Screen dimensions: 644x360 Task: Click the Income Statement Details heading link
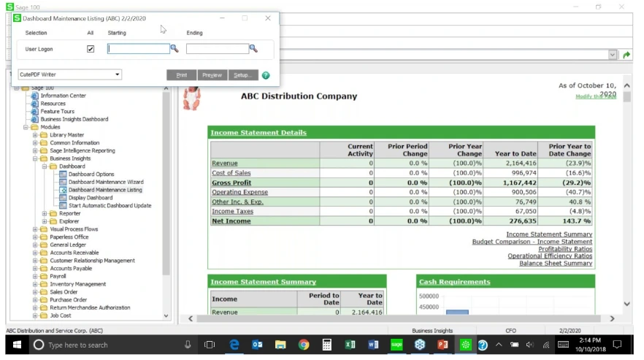[258, 132]
